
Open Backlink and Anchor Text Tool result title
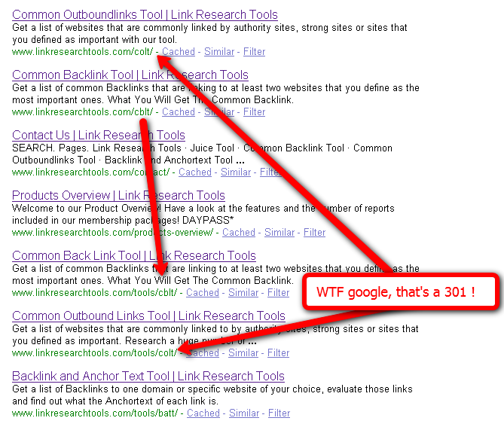coord(148,377)
